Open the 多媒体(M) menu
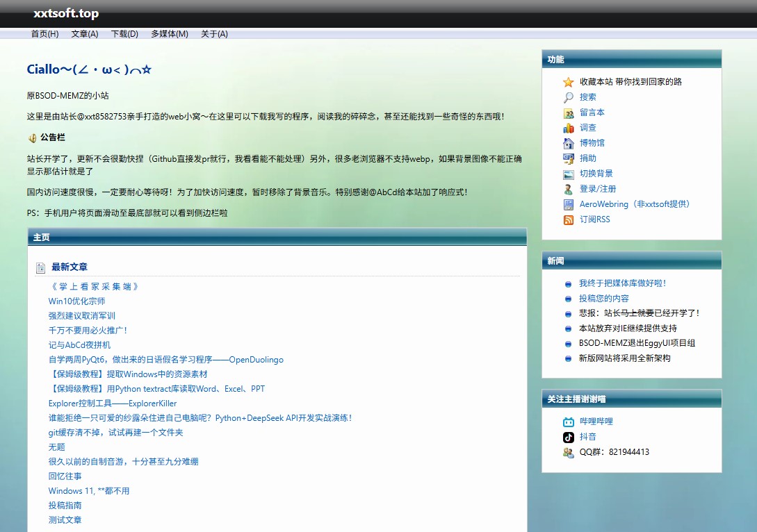Image resolution: width=757 pixels, height=532 pixels. click(170, 34)
